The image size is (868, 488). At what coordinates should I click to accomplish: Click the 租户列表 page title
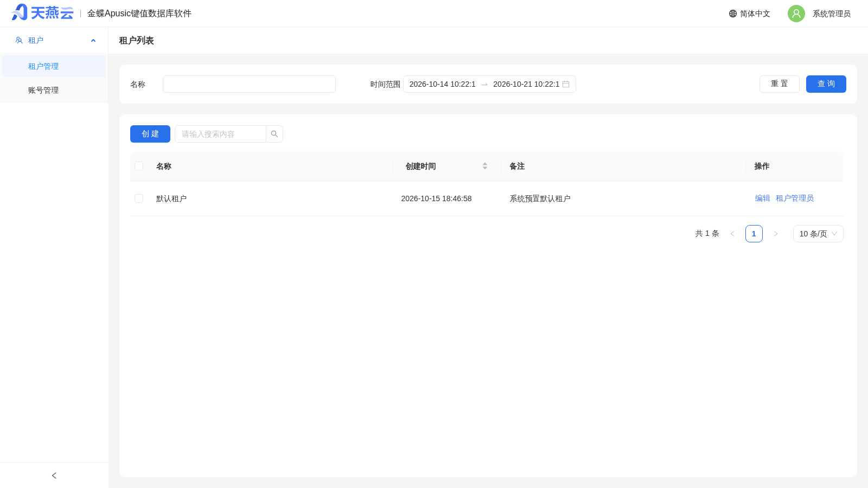click(137, 41)
